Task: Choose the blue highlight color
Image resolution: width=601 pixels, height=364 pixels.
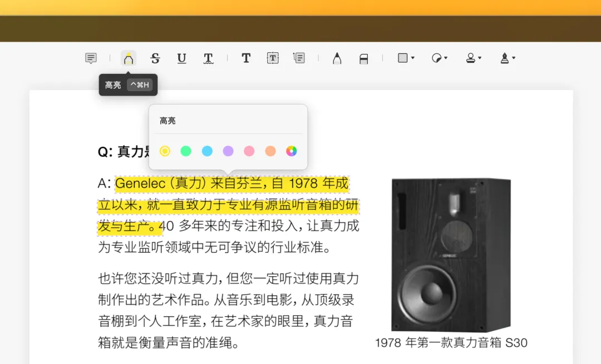Action: pyautogui.click(x=207, y=151)
